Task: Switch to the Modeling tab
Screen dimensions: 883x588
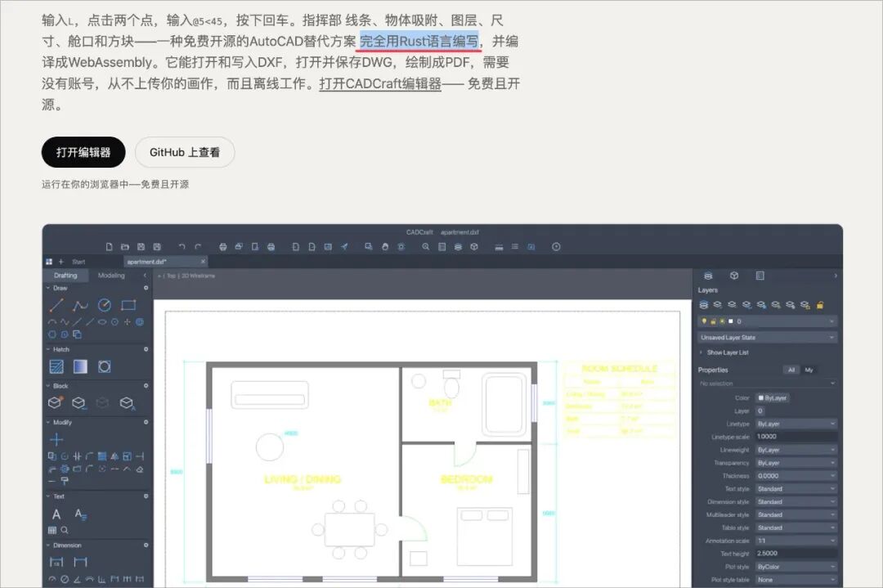Action: [111, 276]
